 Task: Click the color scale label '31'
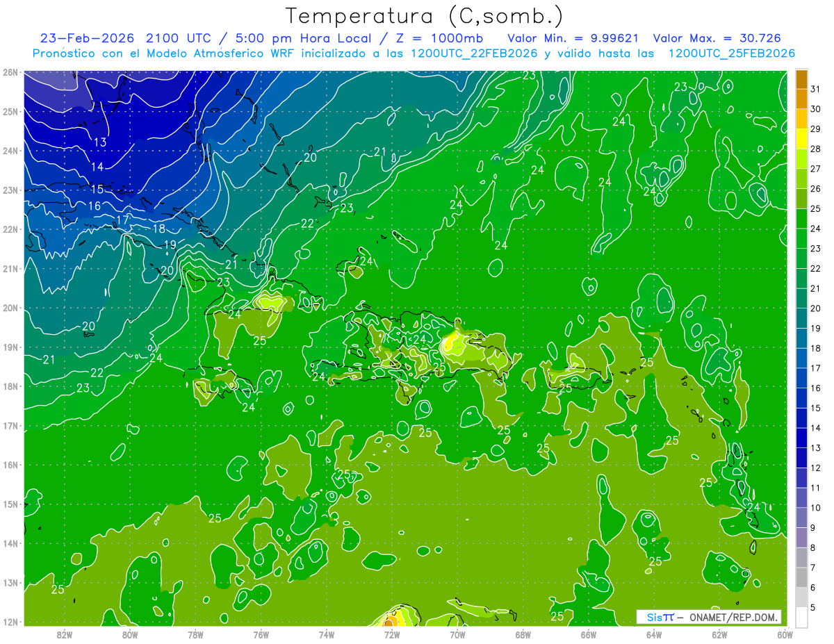pos(816,90)
